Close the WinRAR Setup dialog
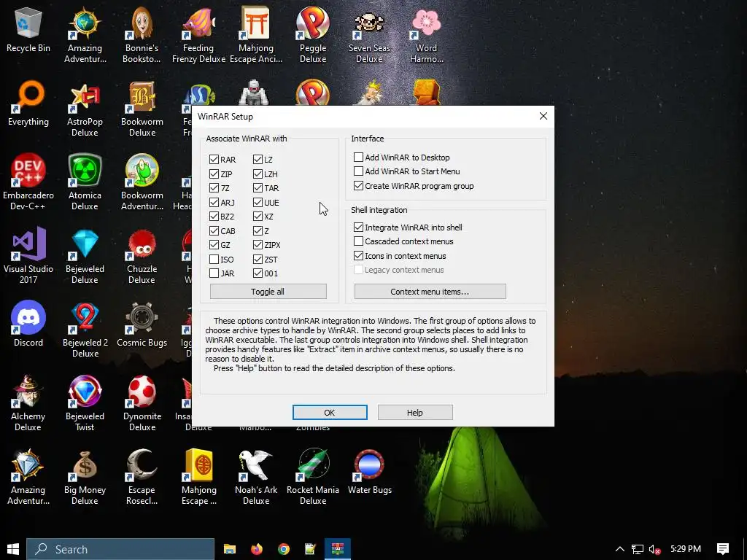The width and height of the screenshot is (747, 560). coord(543,116)
